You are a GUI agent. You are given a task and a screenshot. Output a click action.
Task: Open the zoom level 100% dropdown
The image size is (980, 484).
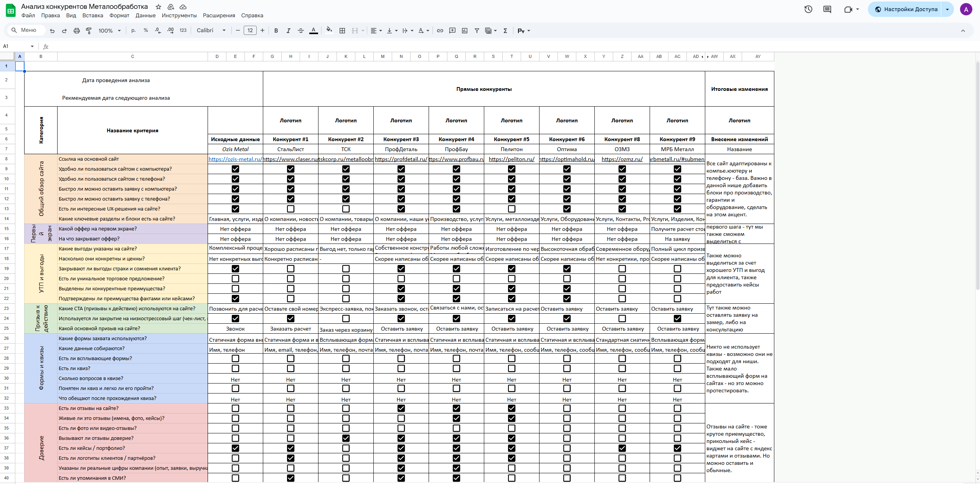tap(109, 31)
